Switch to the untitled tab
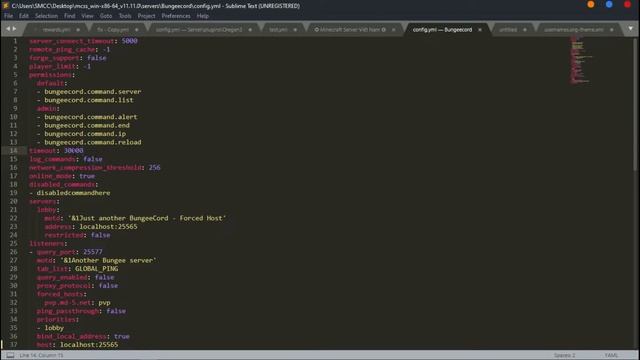 pyautogui.click(x=508, y=30)
